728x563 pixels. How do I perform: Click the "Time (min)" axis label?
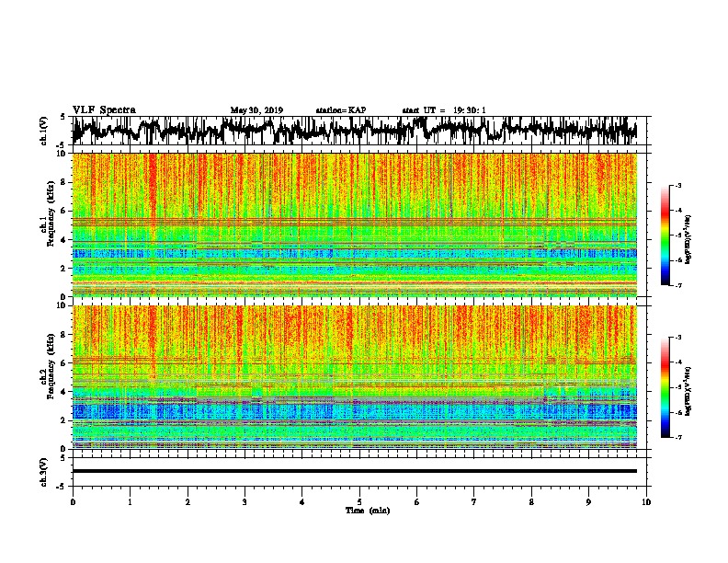click(368, 511)
